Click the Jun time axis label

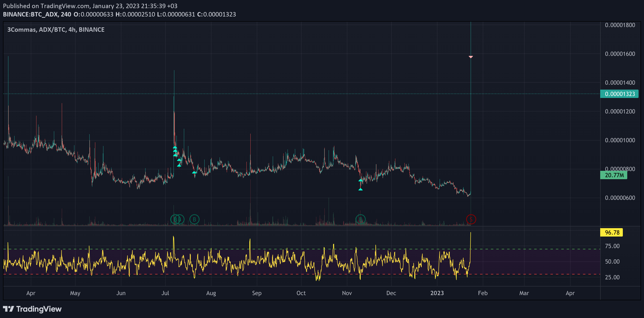coord(121,293)
